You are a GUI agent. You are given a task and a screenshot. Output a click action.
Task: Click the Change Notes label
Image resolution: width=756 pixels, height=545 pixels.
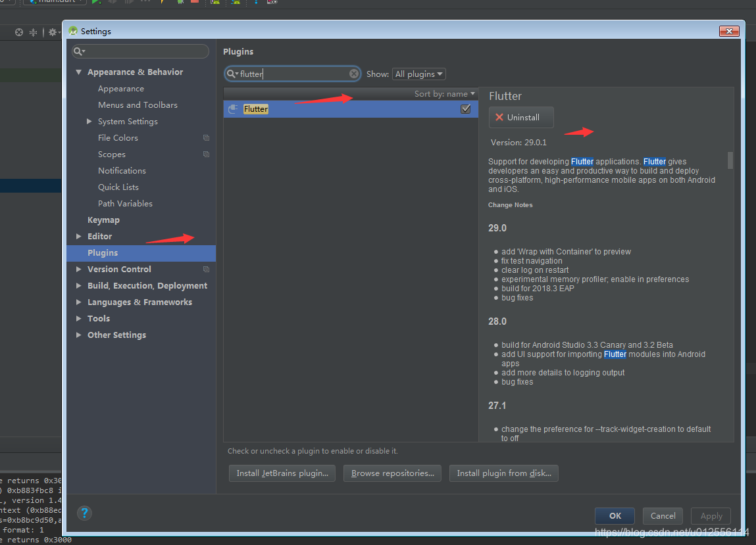(510, 205)
